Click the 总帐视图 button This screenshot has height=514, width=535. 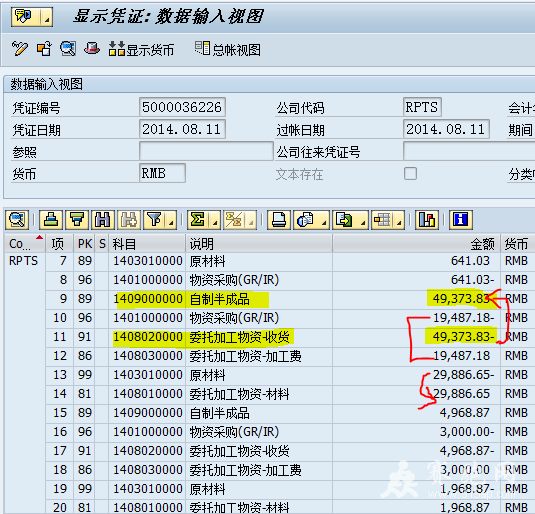[228, 49]
